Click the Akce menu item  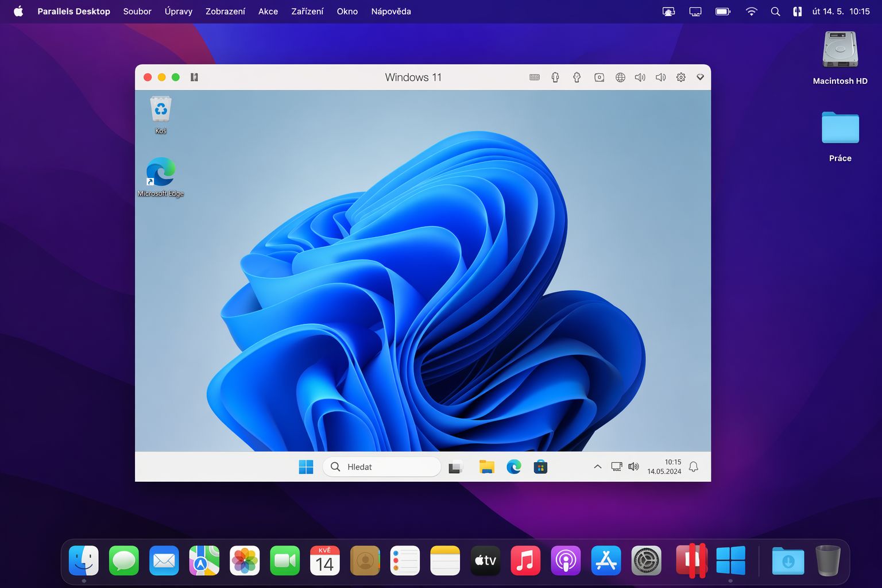[268, 11]
